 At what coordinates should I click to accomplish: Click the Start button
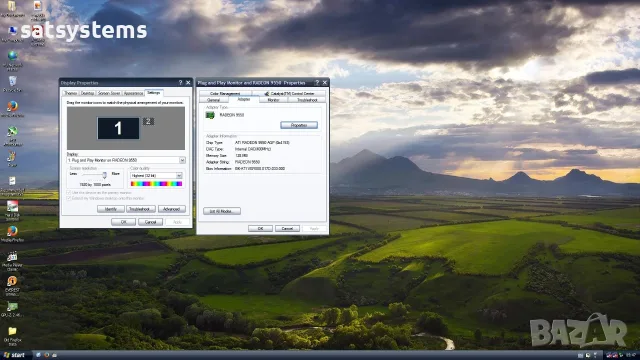click(x=14, y=355)
